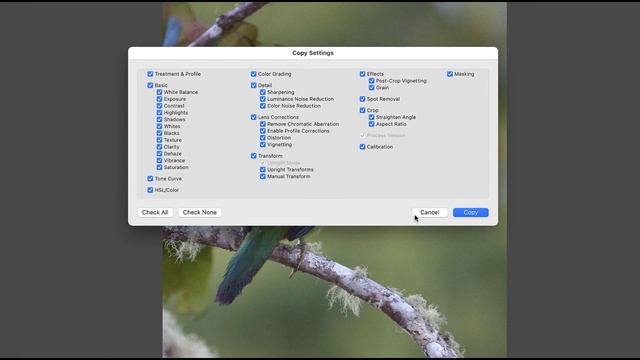The image size is (640, 360).
Task: Toggle the Blacks checkbox
Action: [x=159, y=133]
